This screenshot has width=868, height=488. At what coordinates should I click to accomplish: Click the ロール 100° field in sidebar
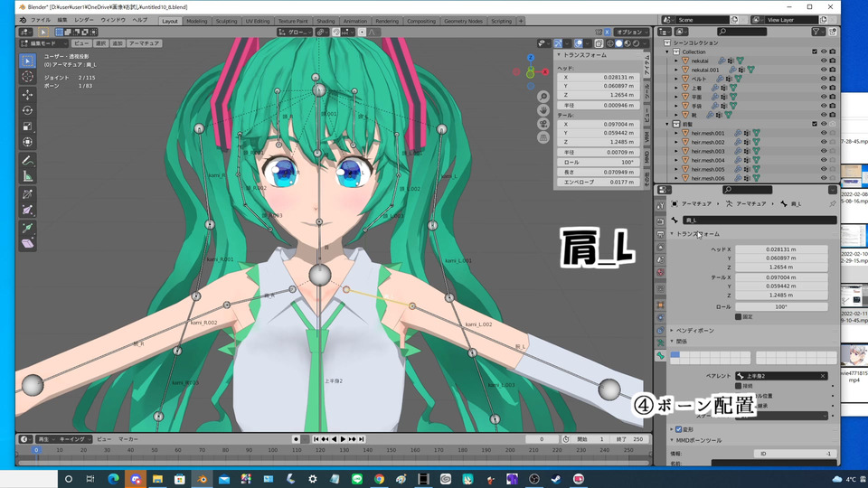click(598, 162)
